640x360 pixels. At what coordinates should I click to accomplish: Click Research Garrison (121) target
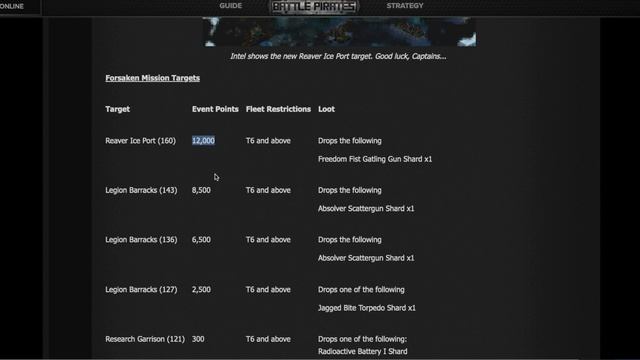(x=145, y=339)
